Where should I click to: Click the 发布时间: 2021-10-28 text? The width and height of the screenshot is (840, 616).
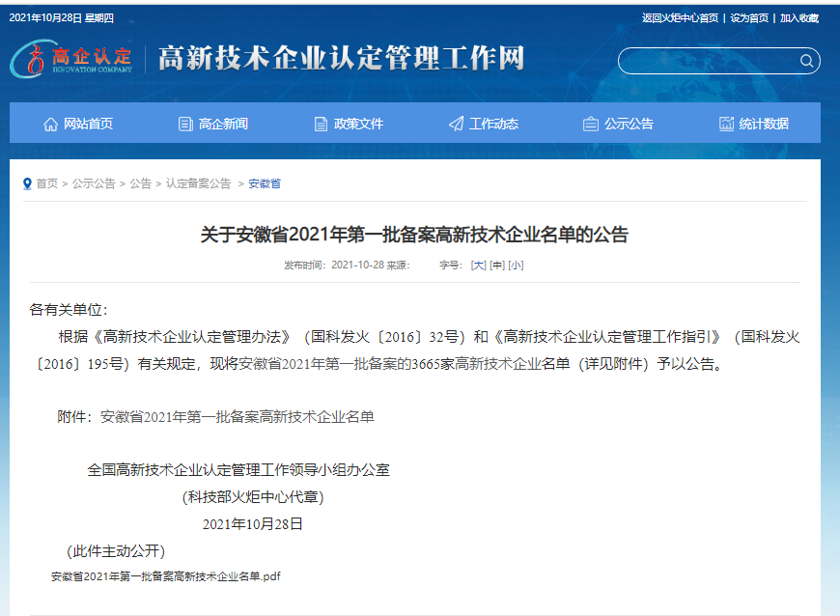pos(334,266)
